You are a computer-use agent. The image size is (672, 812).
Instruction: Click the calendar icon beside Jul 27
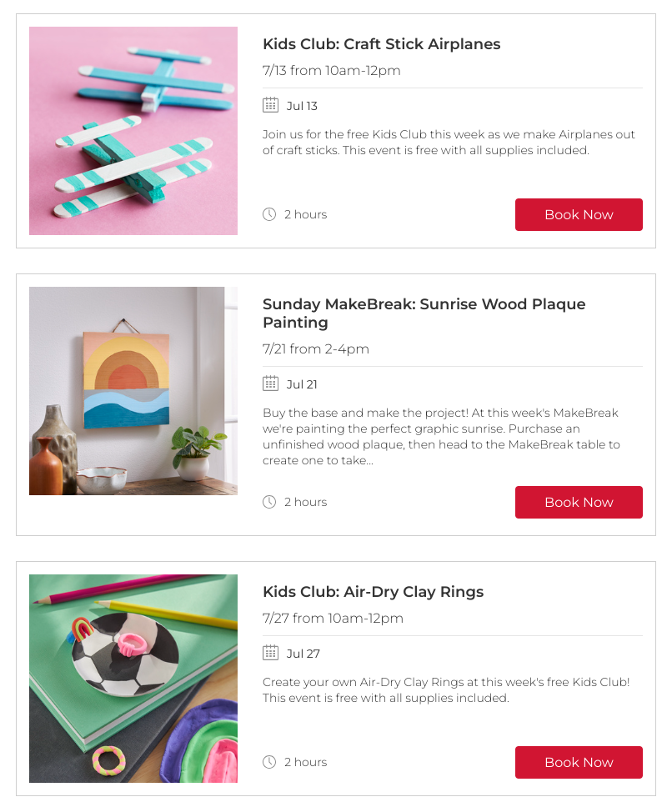(x=270, y=653)
